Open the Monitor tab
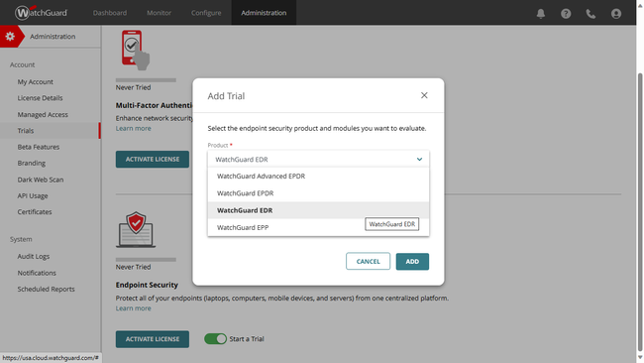The height and width of the screenshot is (363, 644). tap(159, 13)
